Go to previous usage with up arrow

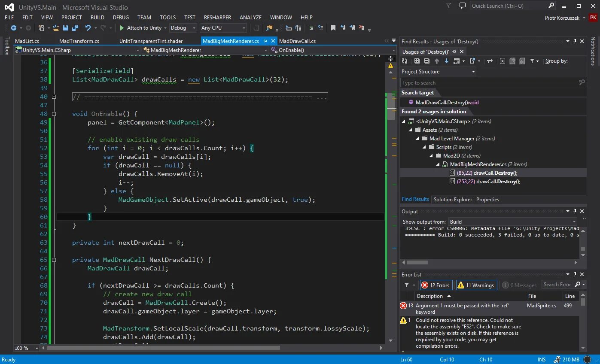(437, 61)
